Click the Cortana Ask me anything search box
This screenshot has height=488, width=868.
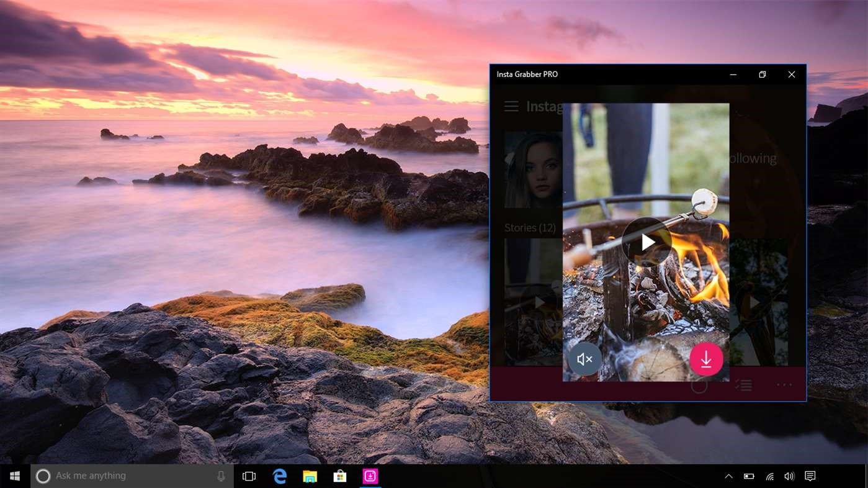pos(132,476)
